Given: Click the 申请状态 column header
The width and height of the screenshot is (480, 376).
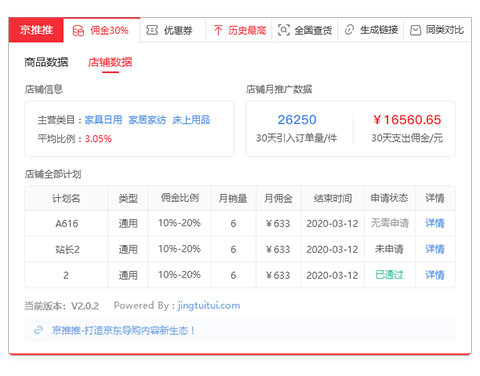Looking at the screenshot, I should (389, 198).
